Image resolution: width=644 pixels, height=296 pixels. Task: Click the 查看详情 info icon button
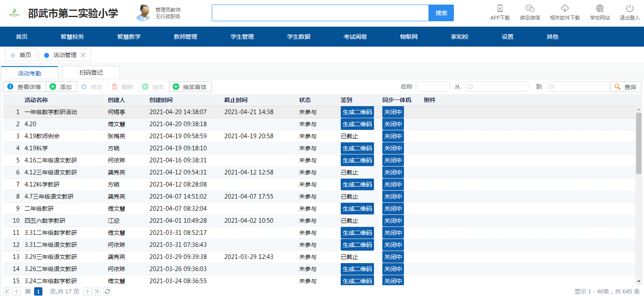click(x=25, y=87)
